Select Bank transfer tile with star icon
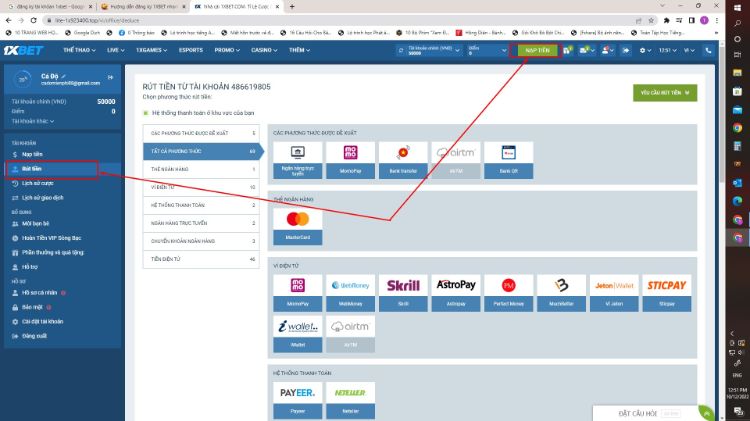 (403, 160)
